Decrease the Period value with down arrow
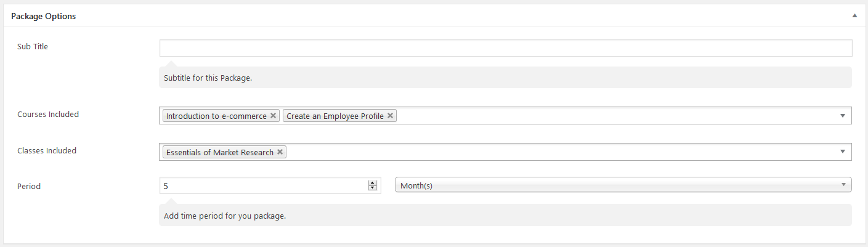The width and height of the screenshot is (868, 247). pyautogui.click(x=372, y=188)
